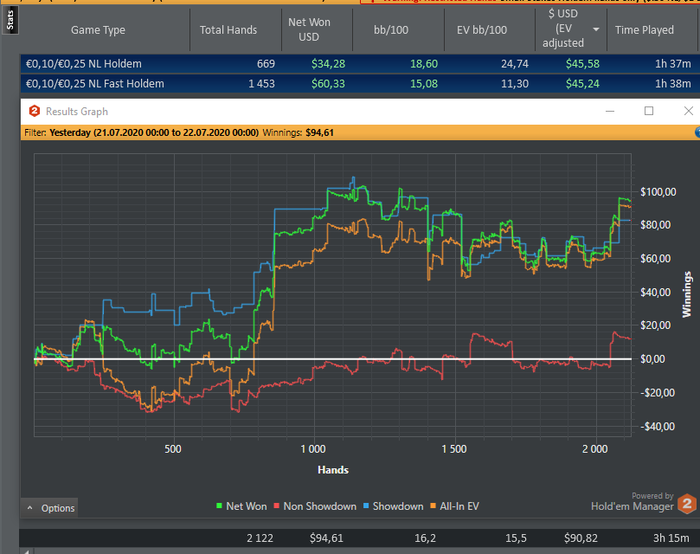Click the $ USD (EV adjusted) header
This screenshot has height=554, width=700.
click(563, 28)
